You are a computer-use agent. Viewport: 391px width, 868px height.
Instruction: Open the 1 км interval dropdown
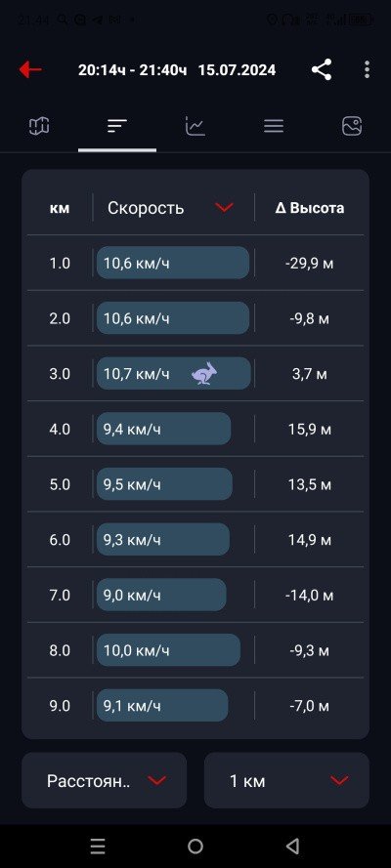click(x=286, y=780)
